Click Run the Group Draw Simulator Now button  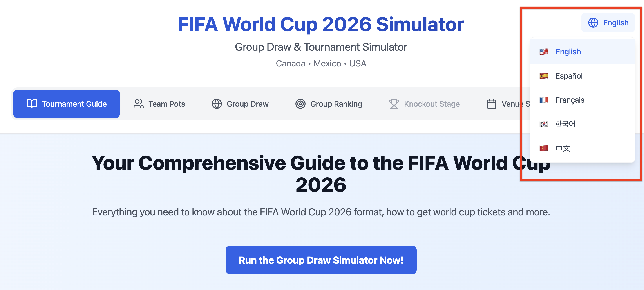point(321,260)
